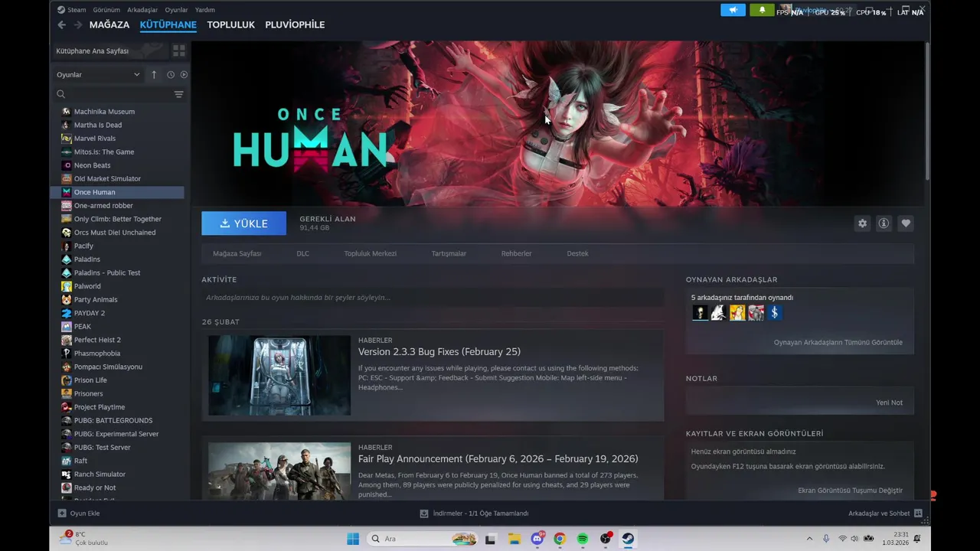Click the library search field
Image resolution: width=980 pixels, height=551 pixels.
113,94
